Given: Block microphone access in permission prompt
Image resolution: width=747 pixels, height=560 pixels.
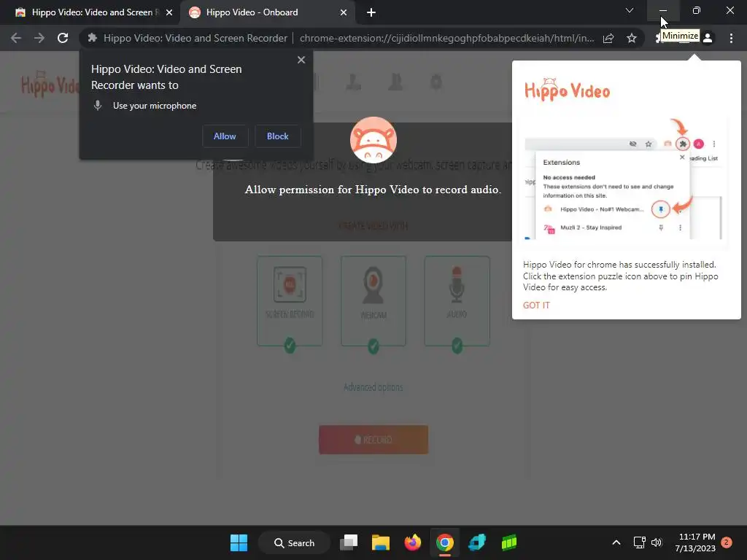Looking at the screenshot, I should pos(277,136).
